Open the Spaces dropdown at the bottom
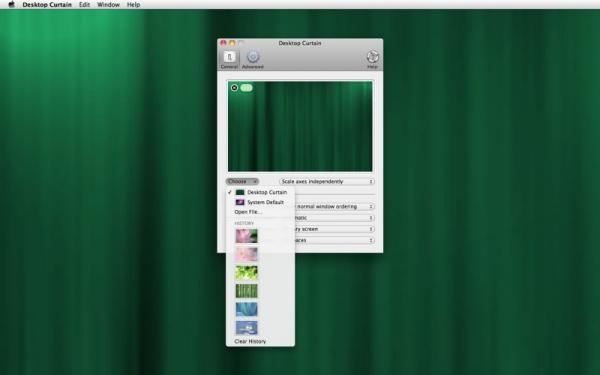The image size is (600, 375). (334, 240)
